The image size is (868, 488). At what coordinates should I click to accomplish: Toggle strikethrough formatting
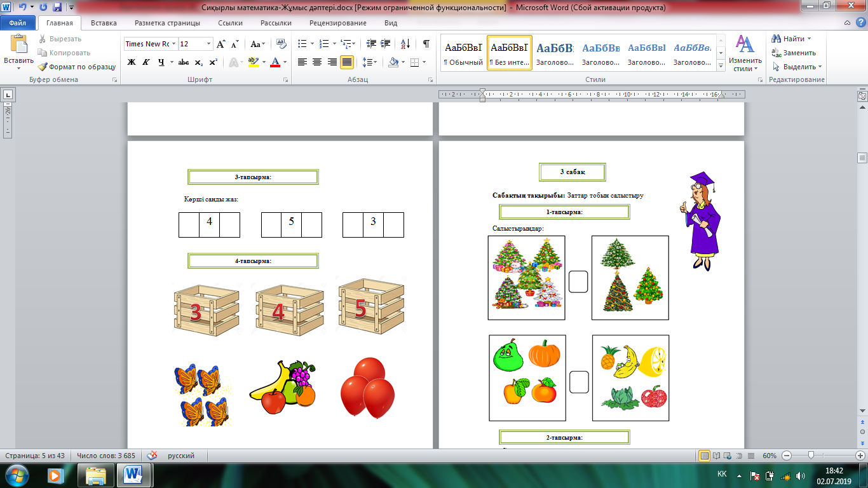click(184, 62)
